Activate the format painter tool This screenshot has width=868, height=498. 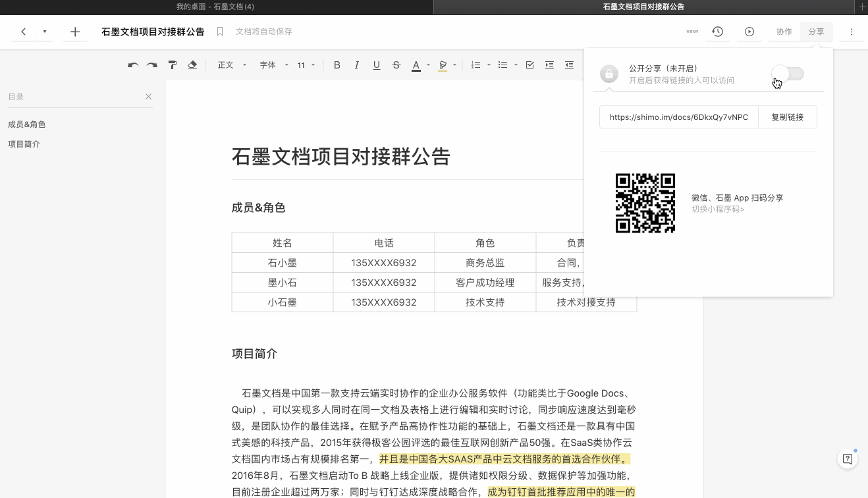point(173,65)
